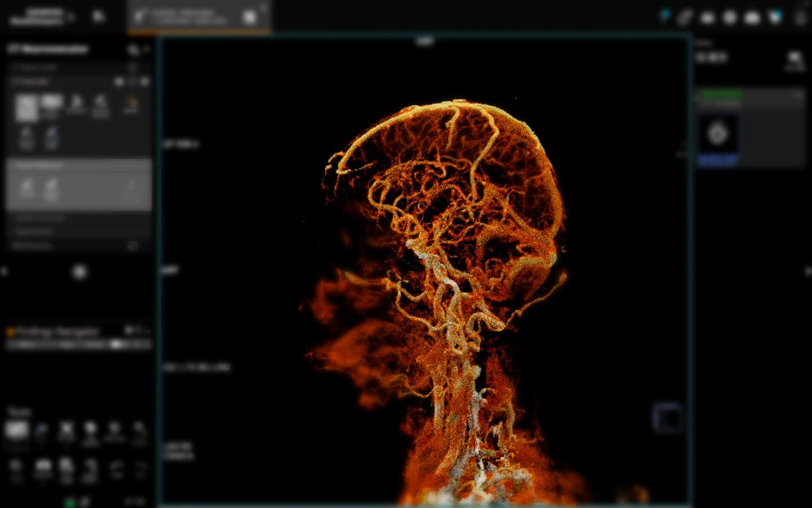Click the Tools section label
The width and height of the screenshot is (812, 508).
pos(19,412)
